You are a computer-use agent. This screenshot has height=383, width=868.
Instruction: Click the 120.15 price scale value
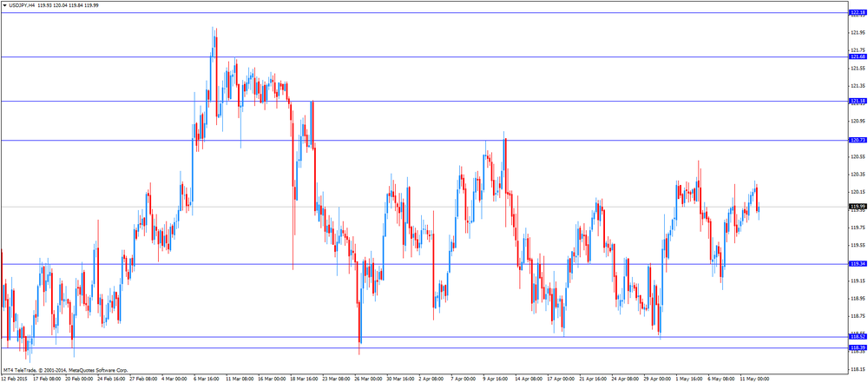[x=858, y=192]
